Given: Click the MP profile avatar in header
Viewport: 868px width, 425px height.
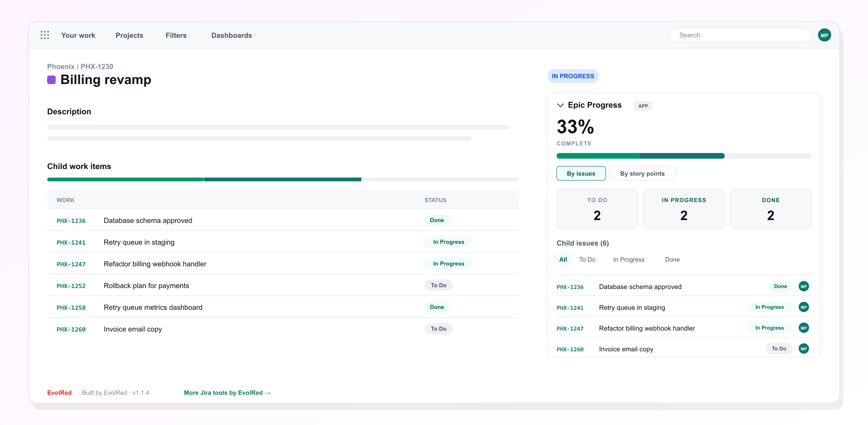Looking at the screenshot, I should coord(825,35).
